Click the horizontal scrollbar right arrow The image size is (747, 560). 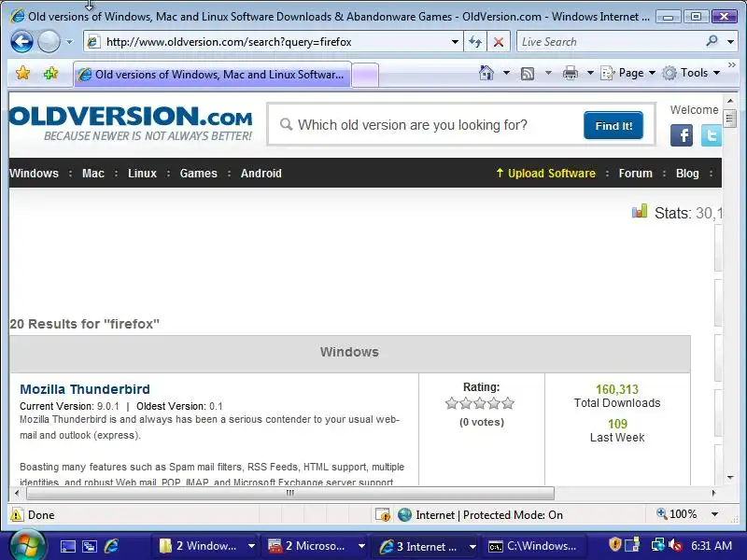click(x=713, y=493)
